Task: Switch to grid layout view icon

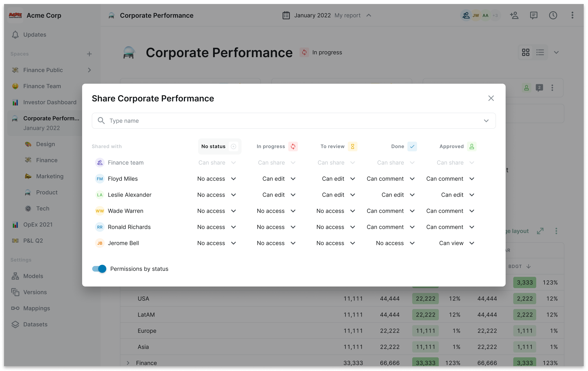Action: click(x=525, y=52)
